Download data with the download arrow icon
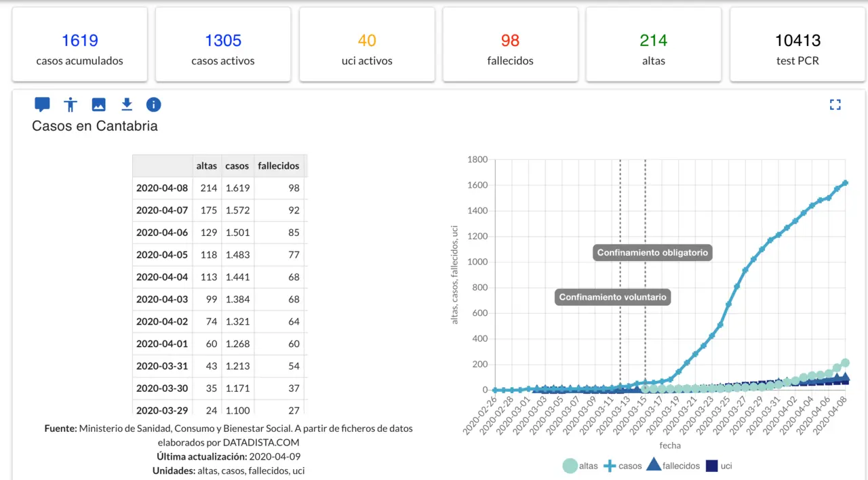Screen dimensions: 868x480 127,104
